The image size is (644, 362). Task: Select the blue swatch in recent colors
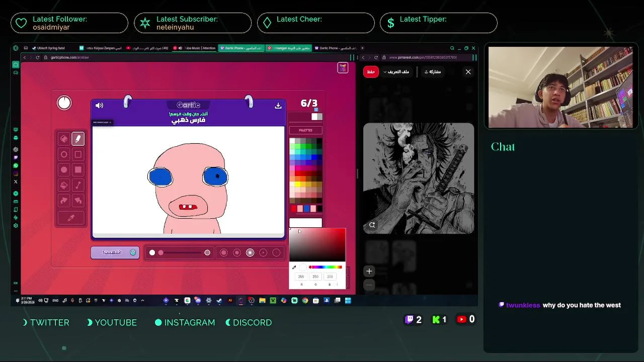tap(306, 209)
